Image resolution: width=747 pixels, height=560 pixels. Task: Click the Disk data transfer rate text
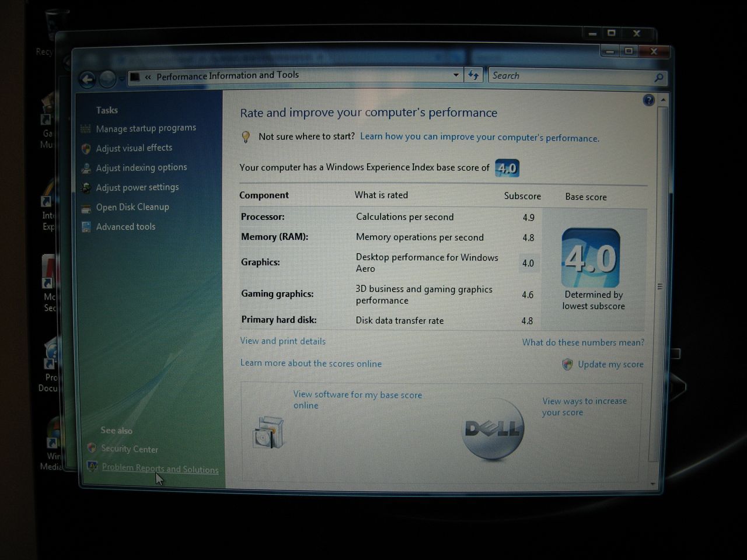[x=400, y=321]
